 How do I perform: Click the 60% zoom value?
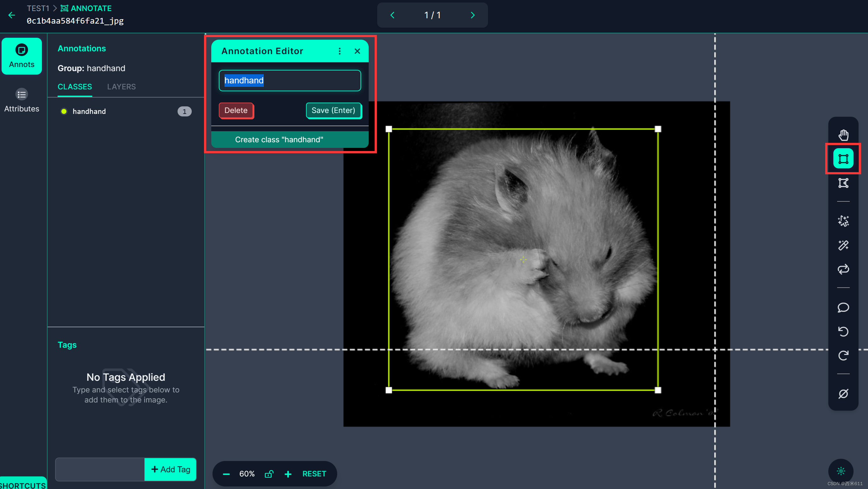pyautogui.click(x=247, y=474)
